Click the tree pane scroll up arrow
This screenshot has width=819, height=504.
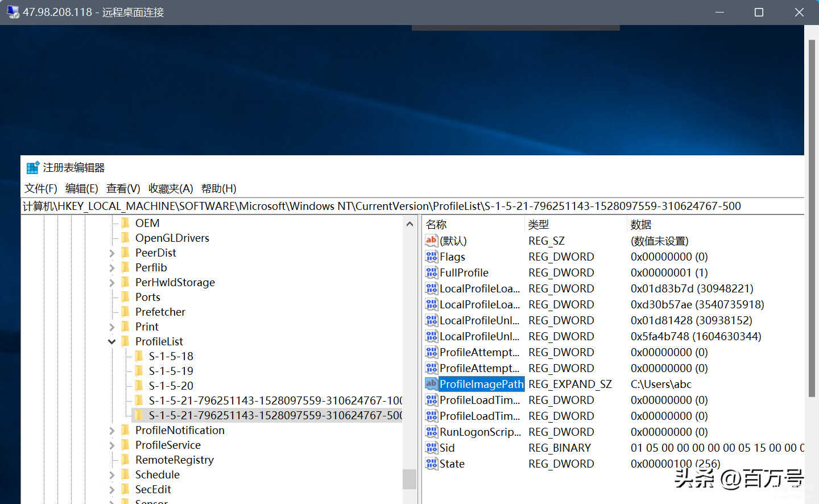click(409, 224)
